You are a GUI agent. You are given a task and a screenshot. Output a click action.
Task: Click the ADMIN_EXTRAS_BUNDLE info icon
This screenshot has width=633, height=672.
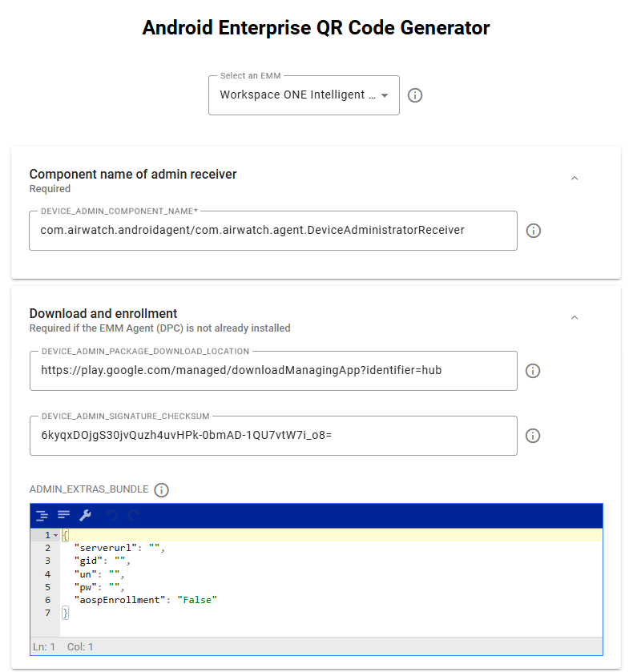point(161,490)
